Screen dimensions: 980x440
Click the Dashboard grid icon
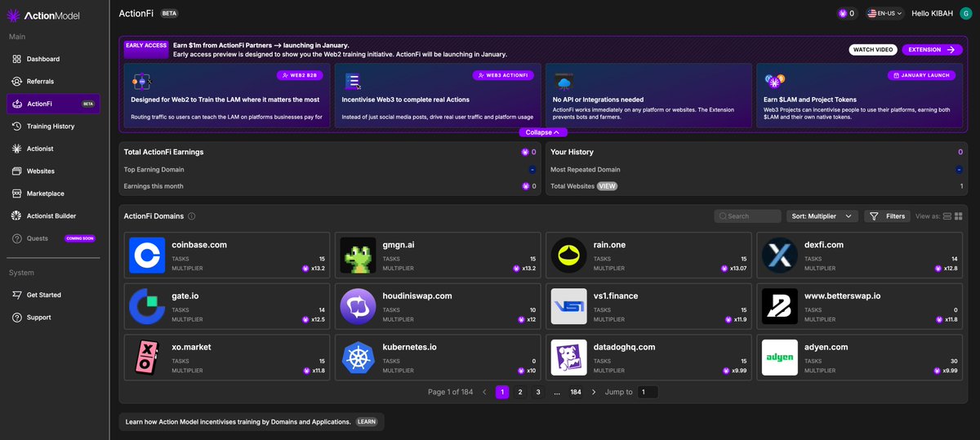click(x=16, y=59)
